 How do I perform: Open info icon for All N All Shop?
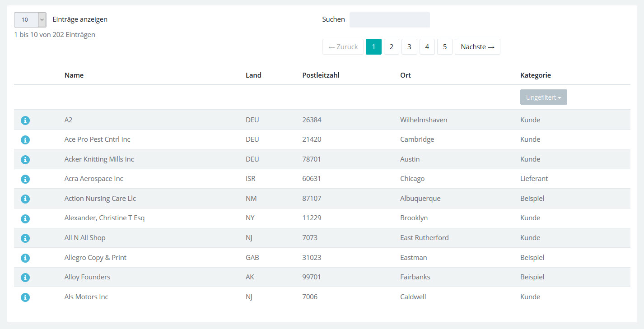tap(25, 238)
